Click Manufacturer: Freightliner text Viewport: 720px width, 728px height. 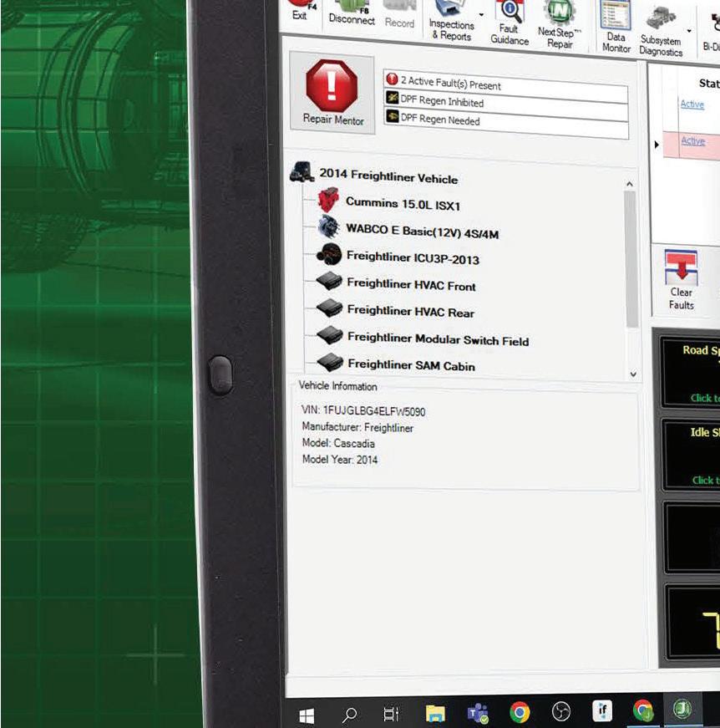[357, 427]
